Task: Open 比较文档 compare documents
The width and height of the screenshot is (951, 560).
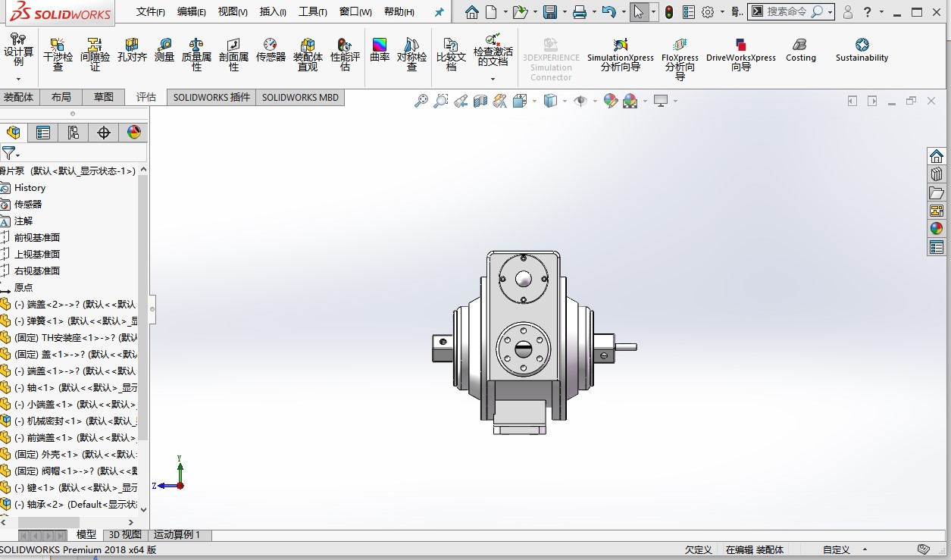Action: tap(451, 55)
